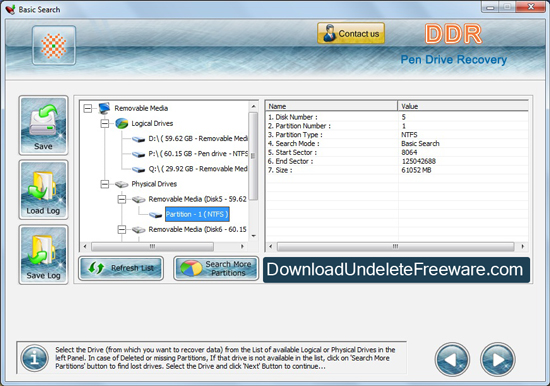Image resolution: width=550 pixels, height=386 pixels.
Task: Click details panel scroll left arrow
Action: tap(270, 247)
